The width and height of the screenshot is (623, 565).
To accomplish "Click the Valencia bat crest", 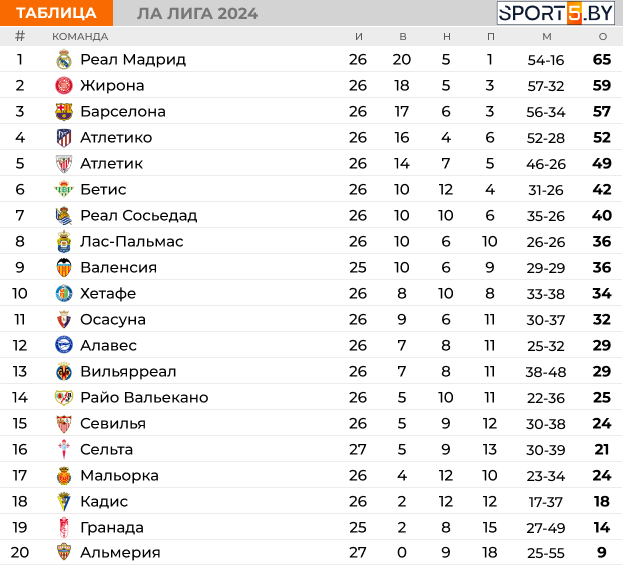I will pos(64,267).
